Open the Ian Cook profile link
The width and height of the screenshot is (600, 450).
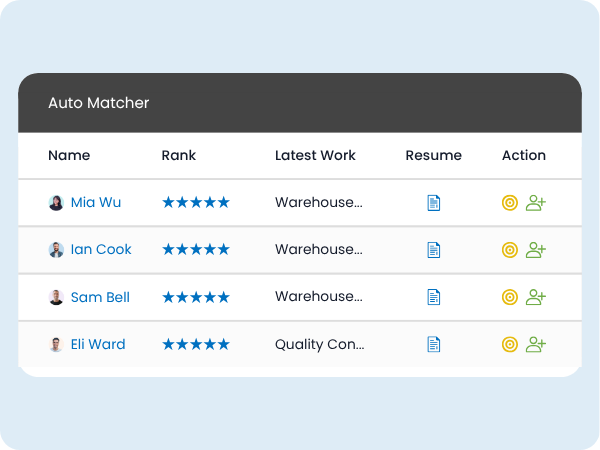click(x=101, y=249)
